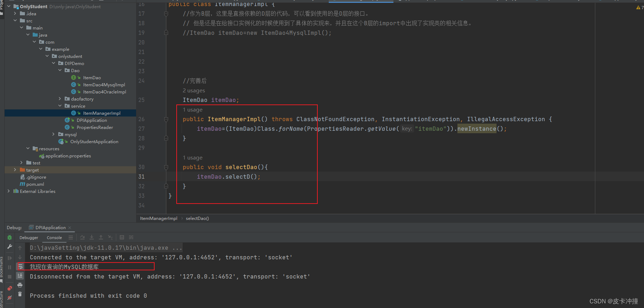Screen dimensions: 644x308
Task: Clear console with the trash icon
Action: click(20, 294)
